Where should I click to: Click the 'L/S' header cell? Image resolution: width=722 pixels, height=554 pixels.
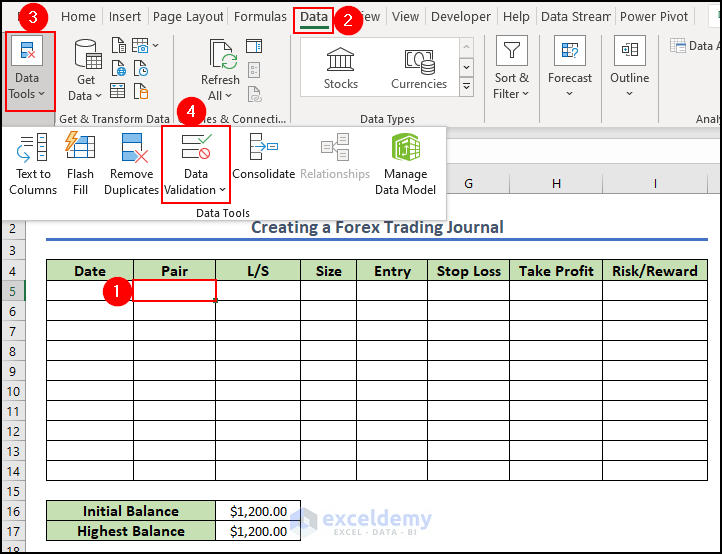[x=258, y=270]
